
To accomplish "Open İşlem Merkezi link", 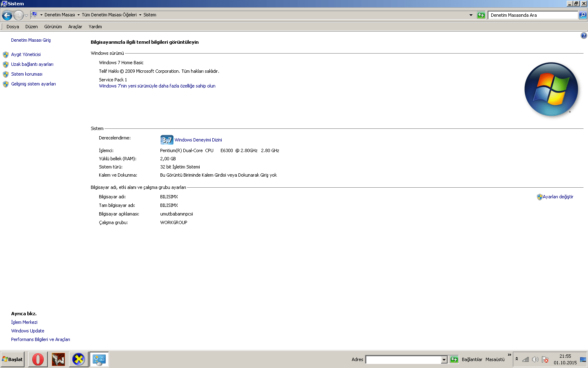I will [24, 322].
